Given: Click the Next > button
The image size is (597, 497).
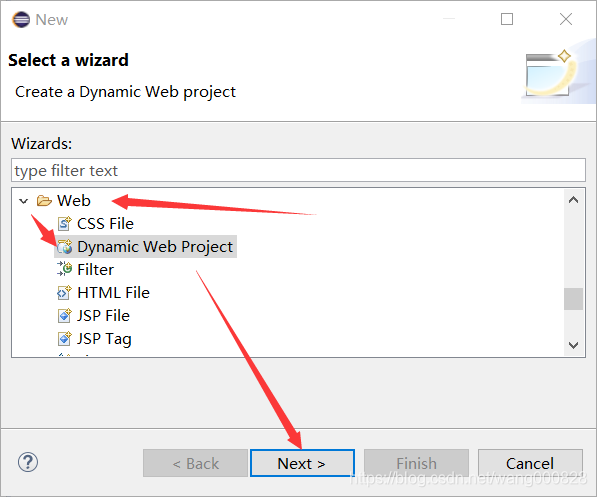Looking at the screenshot, I should (302, 463).
